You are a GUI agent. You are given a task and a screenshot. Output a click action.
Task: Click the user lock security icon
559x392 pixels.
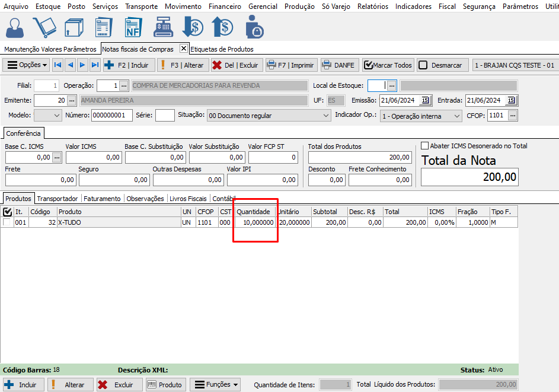pyautogui.click(x=254, y=27)
